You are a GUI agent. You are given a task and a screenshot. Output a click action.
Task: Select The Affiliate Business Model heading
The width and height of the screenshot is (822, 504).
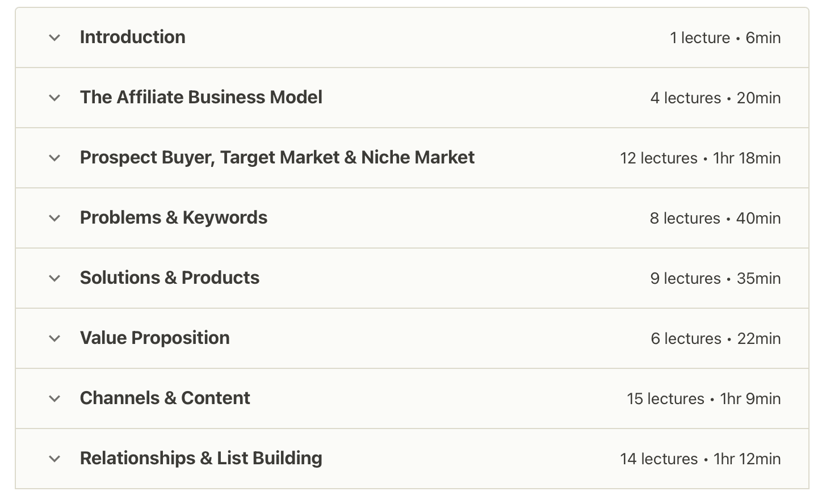tap(201, 98)
